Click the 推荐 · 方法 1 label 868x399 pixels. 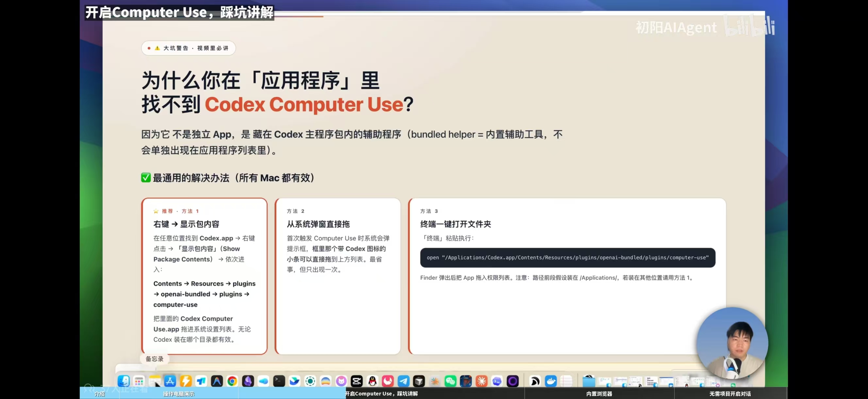point(176,211)
